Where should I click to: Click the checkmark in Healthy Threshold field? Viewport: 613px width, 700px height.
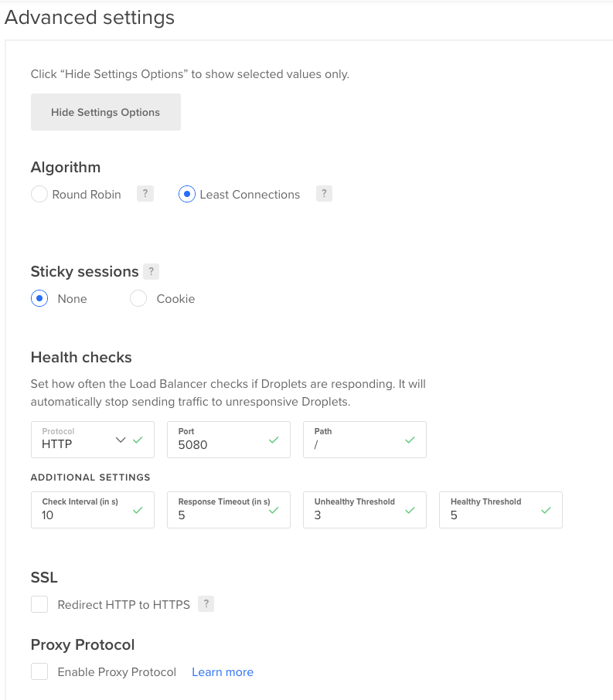[546, 510]
